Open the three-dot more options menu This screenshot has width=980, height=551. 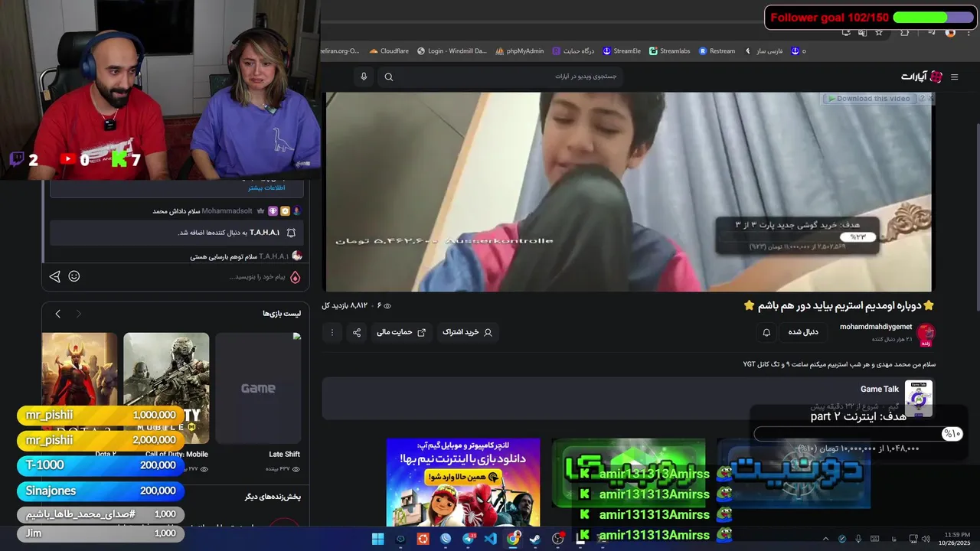point(332,332)
